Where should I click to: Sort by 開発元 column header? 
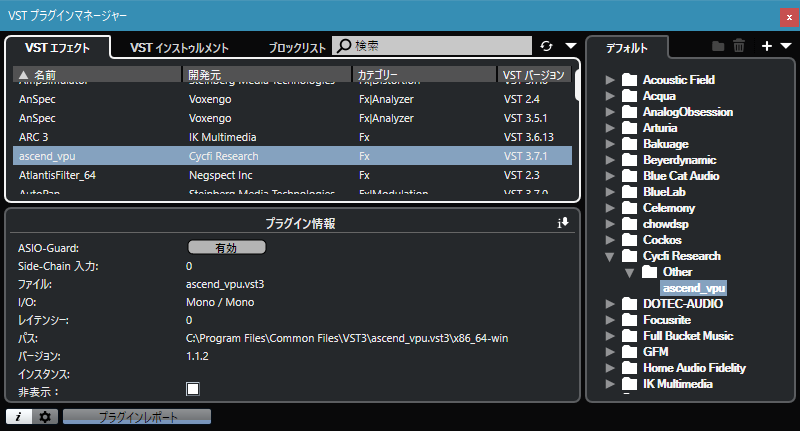[x=267, y=75]
